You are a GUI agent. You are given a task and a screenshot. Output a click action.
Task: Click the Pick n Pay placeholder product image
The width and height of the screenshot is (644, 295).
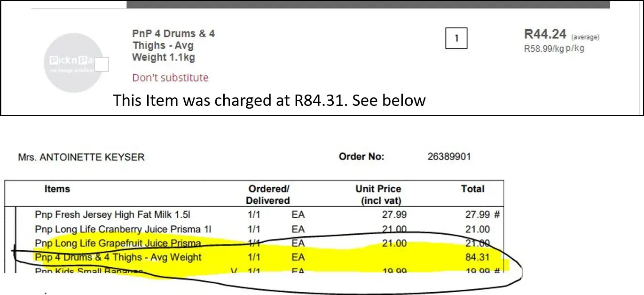tap(73, 63)
